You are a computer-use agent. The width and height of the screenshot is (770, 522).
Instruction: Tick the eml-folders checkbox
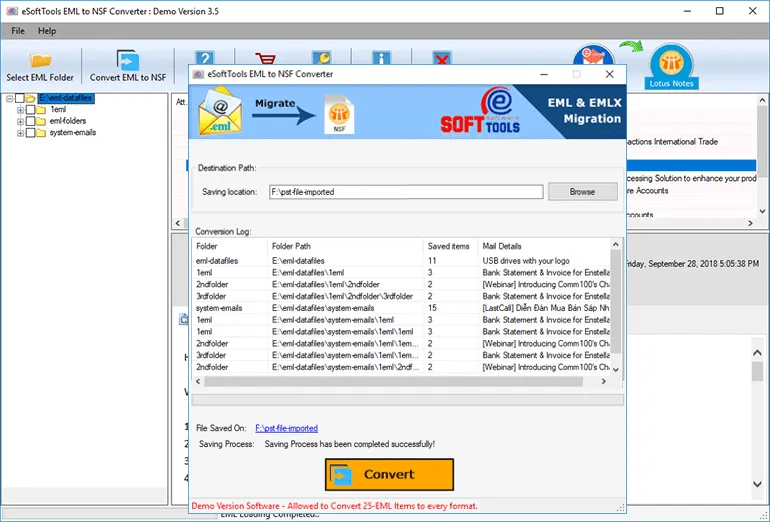[x=30, y=121]
